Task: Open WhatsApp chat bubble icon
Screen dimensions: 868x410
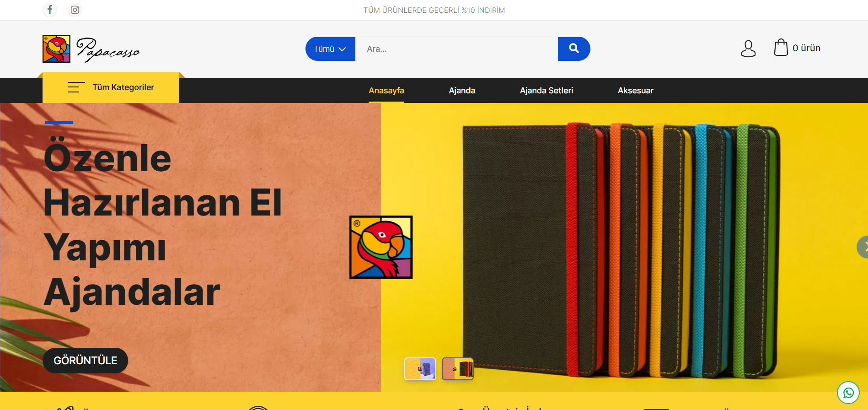Action: coord(848,393)
